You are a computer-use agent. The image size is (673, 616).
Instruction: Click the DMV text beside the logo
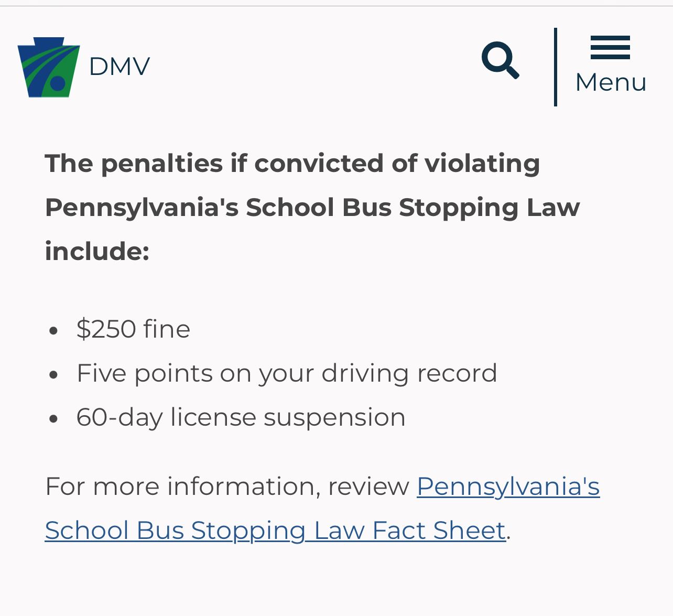click(x=120, y=67)
